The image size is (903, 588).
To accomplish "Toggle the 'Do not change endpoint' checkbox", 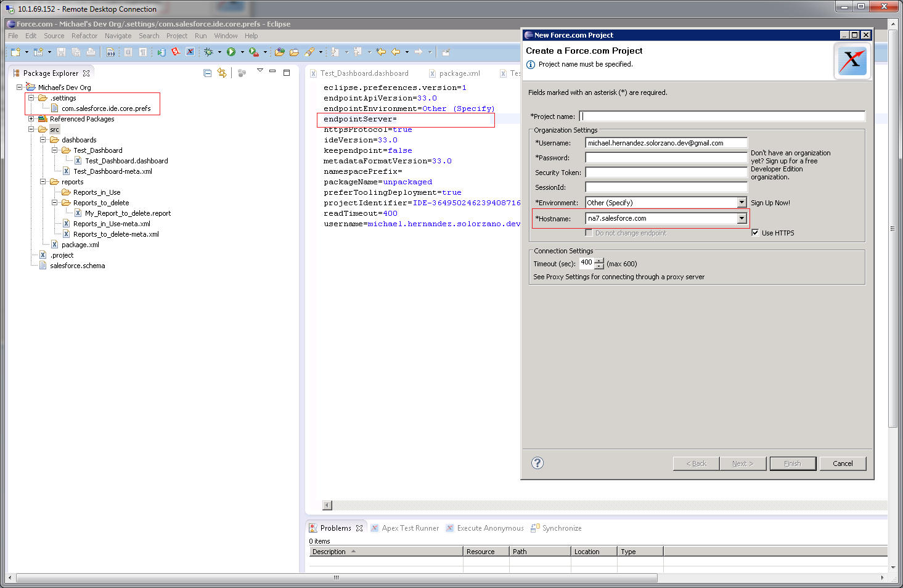I will [x=589, y=232].
